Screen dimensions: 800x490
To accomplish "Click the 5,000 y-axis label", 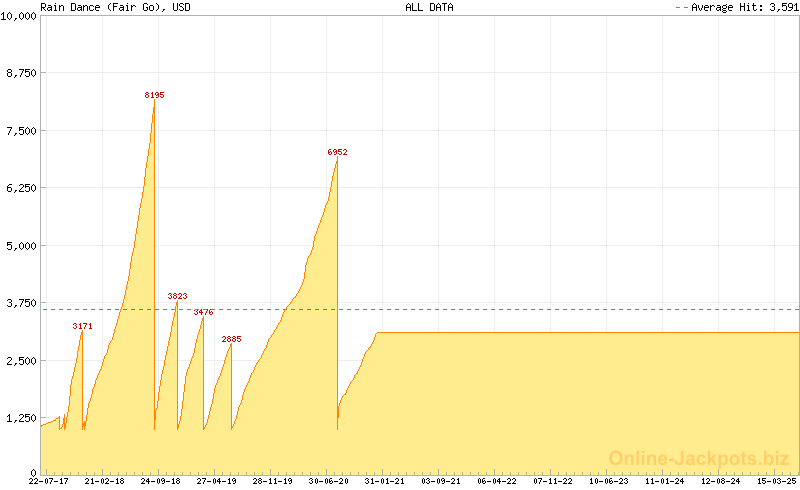I will click(21, 245).
